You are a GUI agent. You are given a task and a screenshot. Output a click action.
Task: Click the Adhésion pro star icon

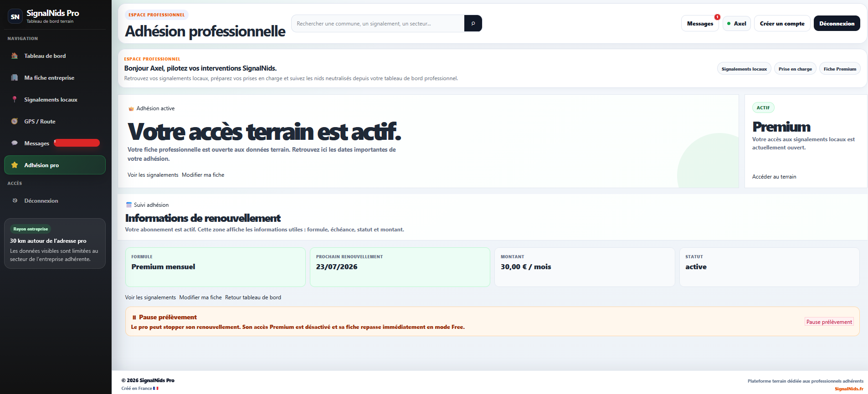coord(15,165)
